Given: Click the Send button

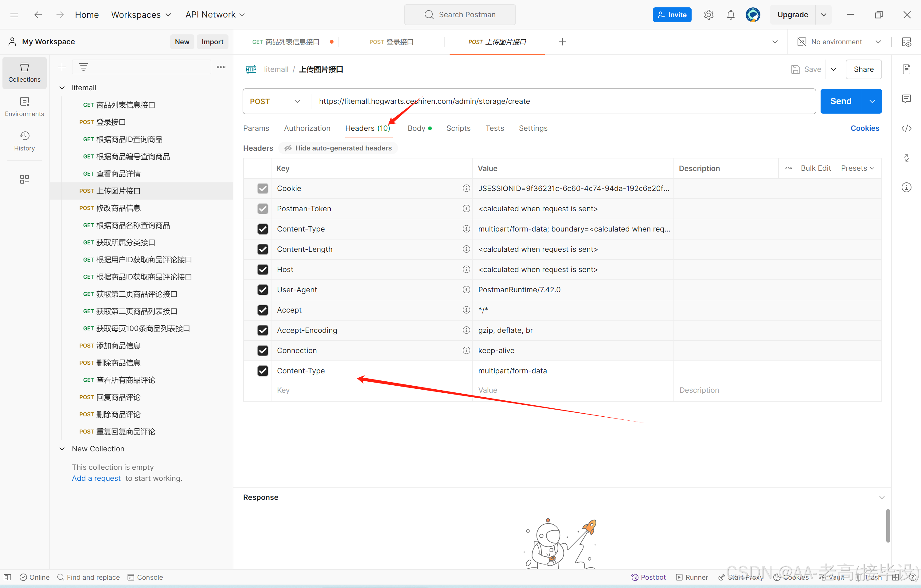Looking at the screenshot, I should [840, 101].
